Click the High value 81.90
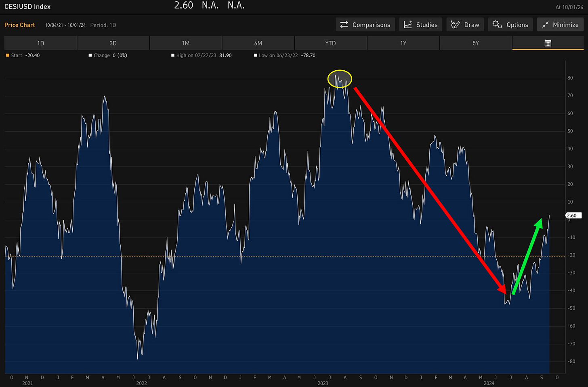588x387 pixels. click(225, 55)
